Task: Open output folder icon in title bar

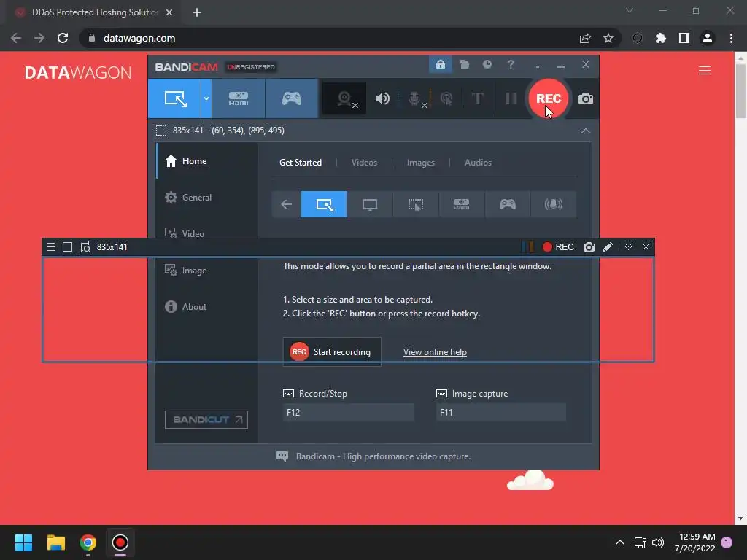Action: [x=464, y=64]
